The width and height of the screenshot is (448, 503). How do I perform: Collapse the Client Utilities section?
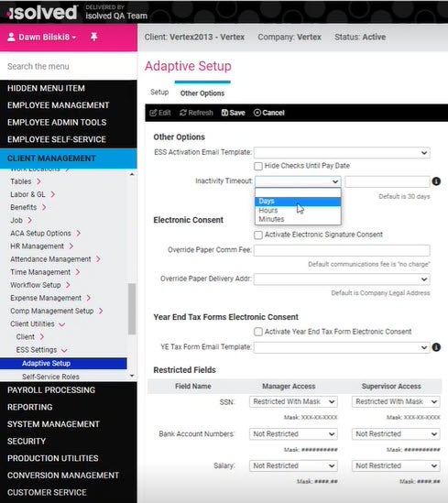[62, 324]
